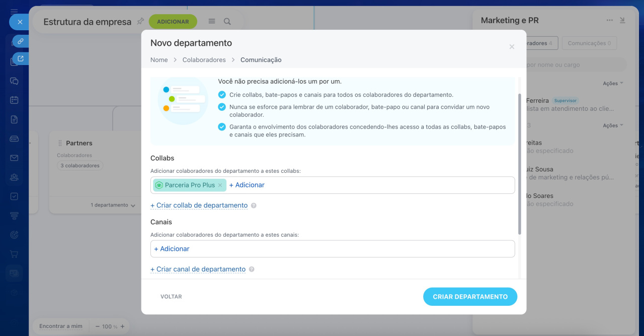Open the first Ações dropdown in Marketing panel
This screenshot has width=644, height=336.
[x=613, y=83]
